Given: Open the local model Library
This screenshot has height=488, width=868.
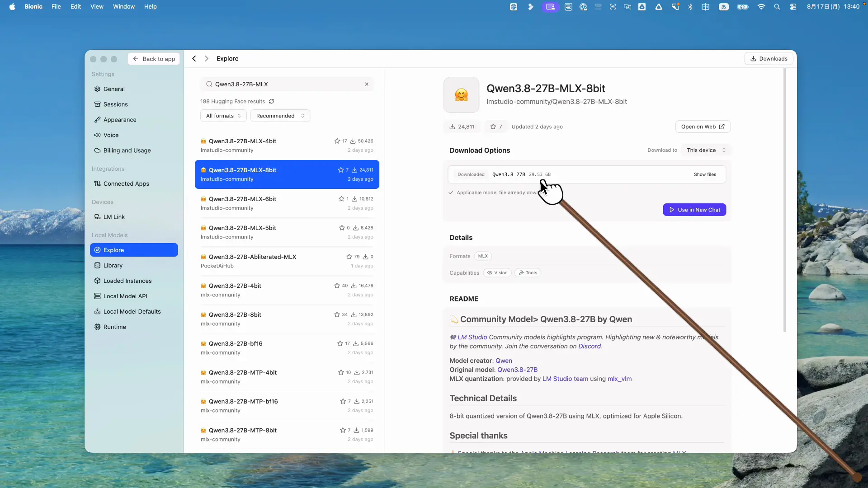Looking at the screenshot, I should pyautogui.click(x=134, y=265).
